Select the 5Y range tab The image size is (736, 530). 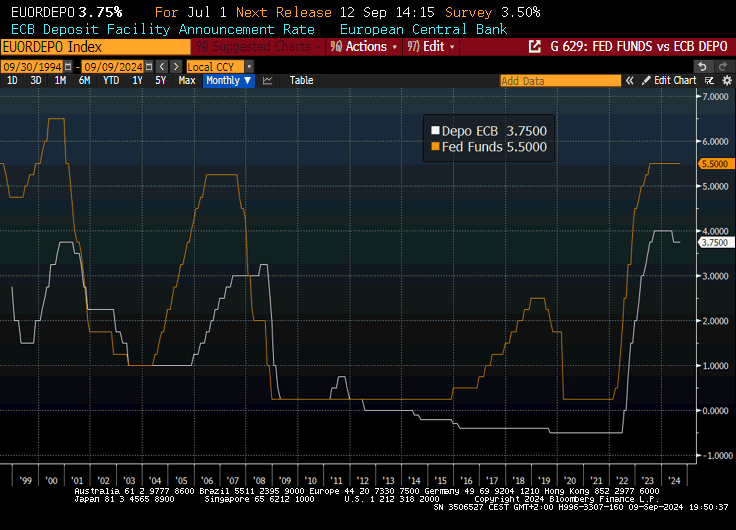coord(161,80)
